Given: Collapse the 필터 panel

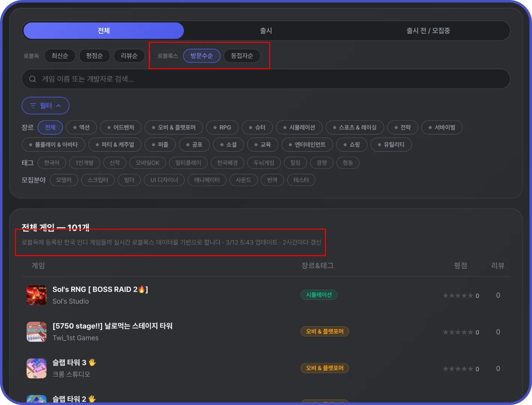Looking at the screenshot, I should [45, 105].
